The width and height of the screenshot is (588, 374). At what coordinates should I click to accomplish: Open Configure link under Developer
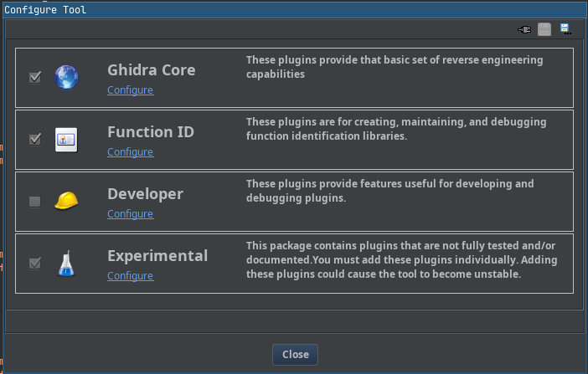pyautogui.click(x=130, y=213)
